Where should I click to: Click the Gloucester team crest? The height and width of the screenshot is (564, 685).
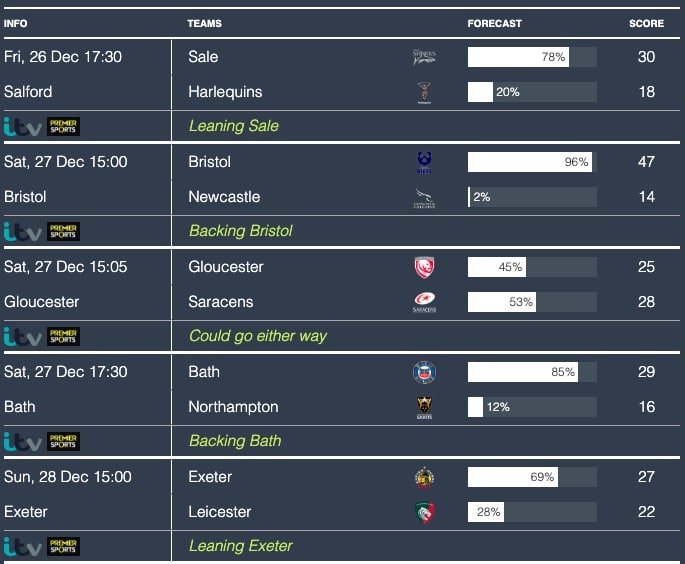pos(424,267)
